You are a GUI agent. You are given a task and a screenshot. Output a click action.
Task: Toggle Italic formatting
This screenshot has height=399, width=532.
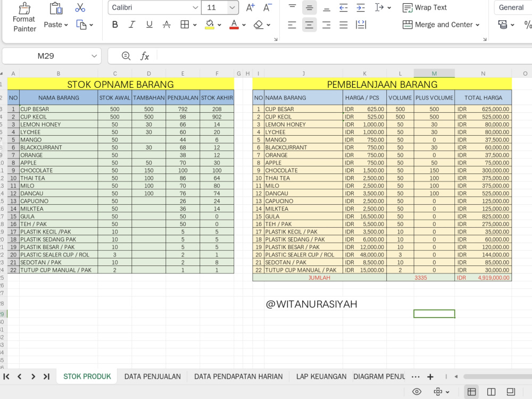[x=132, y=24]
